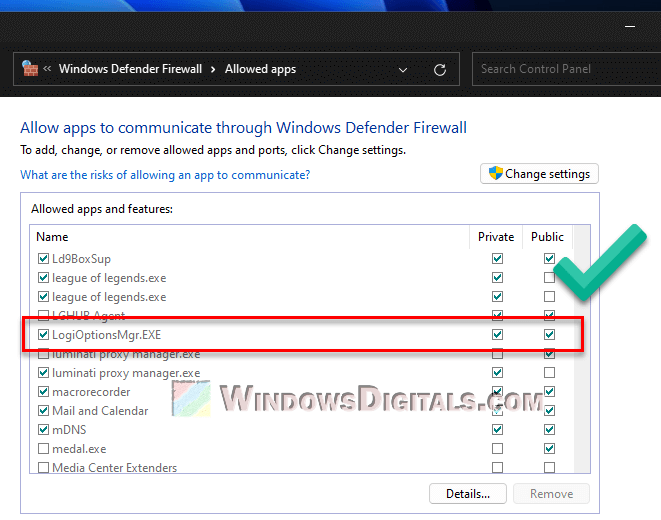Screen dimensions: 661x520
Task: Toggle Public checkbox for mDNS
Action: coord(549,429)
